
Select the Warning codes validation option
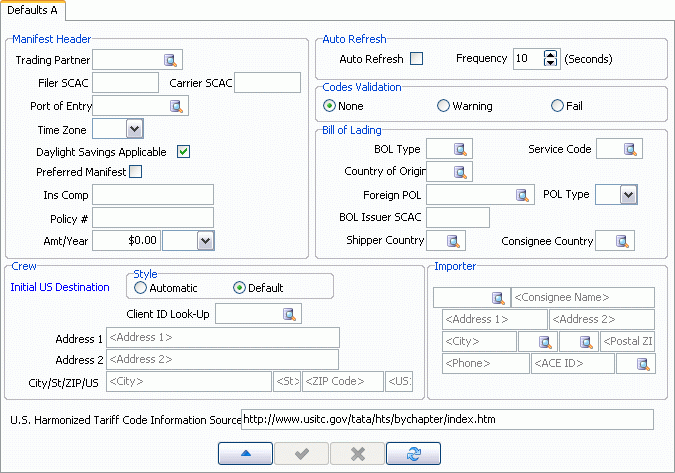pos(444,105)
